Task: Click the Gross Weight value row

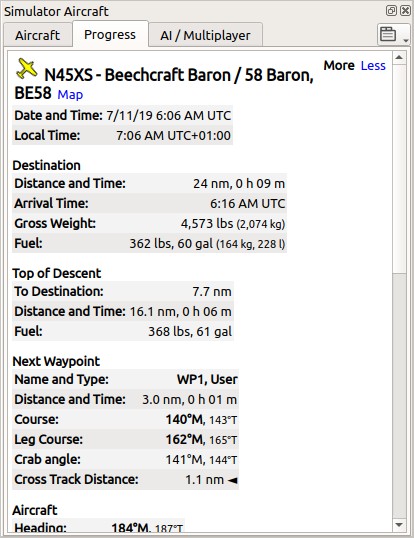Action: (x=150, y=224)
